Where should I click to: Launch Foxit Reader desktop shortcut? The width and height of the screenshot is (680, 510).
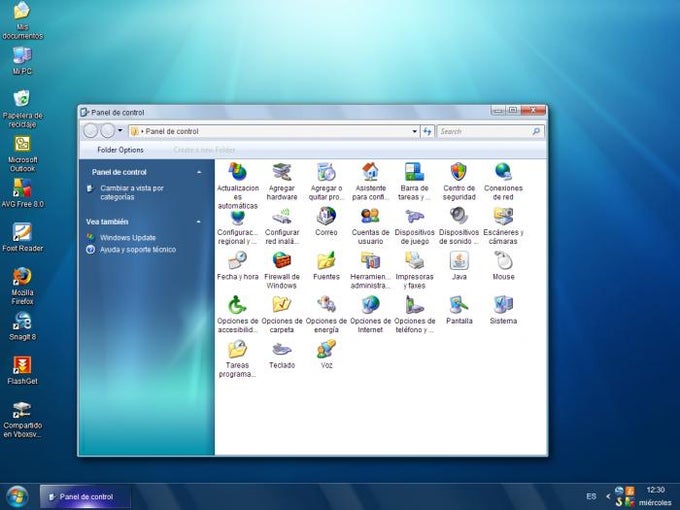(22, 237)
